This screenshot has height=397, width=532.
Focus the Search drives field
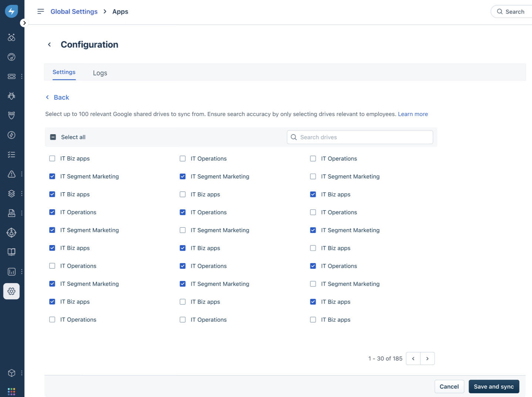click(360, 137)
